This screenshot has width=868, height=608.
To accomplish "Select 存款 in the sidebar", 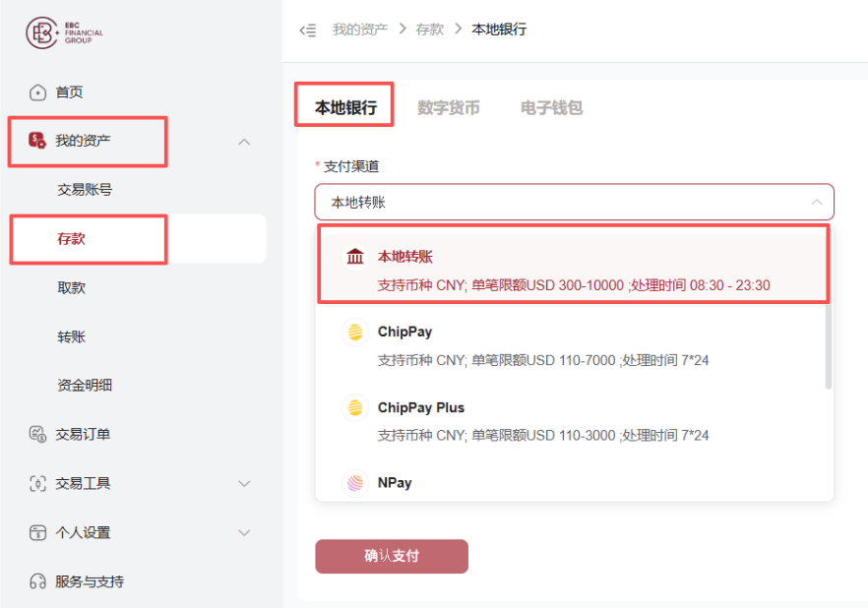I will (71, 239).
